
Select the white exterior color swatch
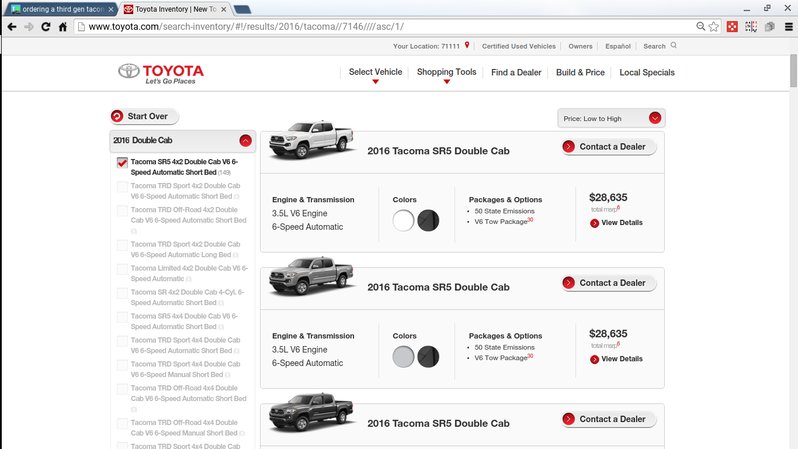[403, 220]
